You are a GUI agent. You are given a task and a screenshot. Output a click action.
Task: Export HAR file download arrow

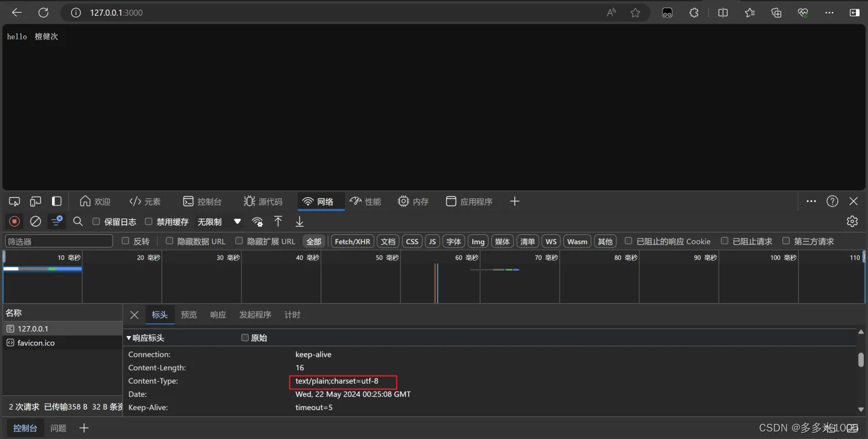(299, 222)
